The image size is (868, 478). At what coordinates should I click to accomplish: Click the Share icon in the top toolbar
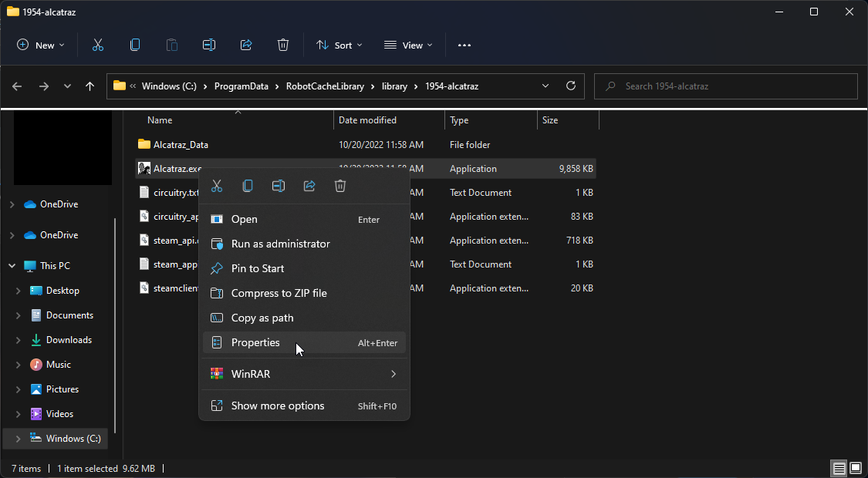pos(246,45)
